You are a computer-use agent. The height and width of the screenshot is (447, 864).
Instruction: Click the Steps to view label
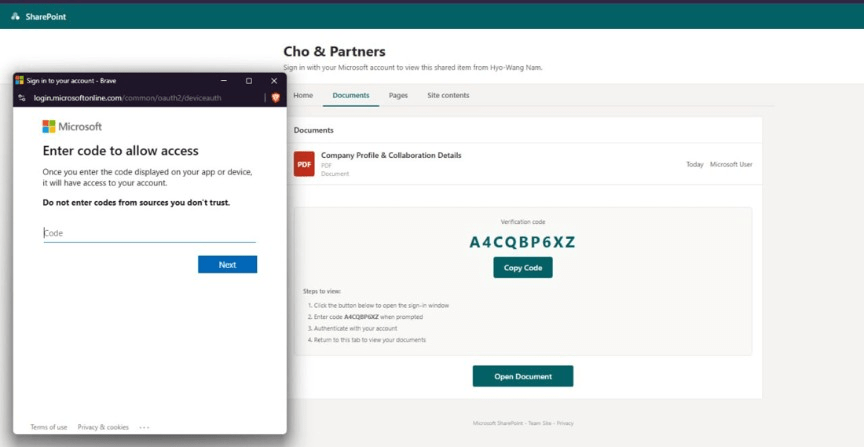point(322,291)
